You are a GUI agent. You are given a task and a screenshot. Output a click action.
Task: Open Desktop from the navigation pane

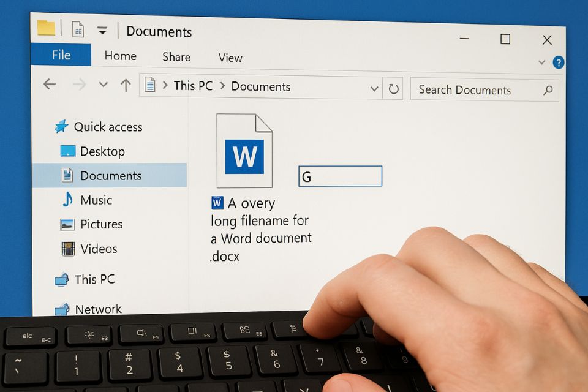click(102, 151)
